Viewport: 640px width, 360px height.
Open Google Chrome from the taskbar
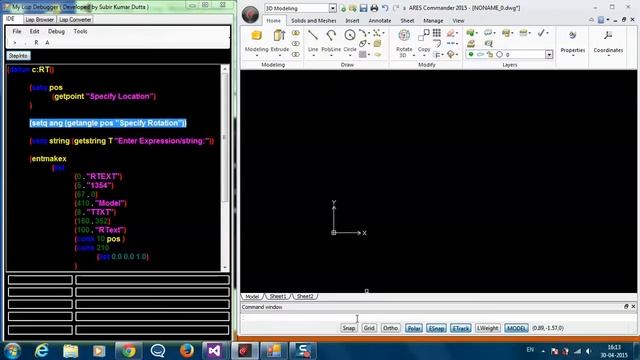tap(128, 351)
